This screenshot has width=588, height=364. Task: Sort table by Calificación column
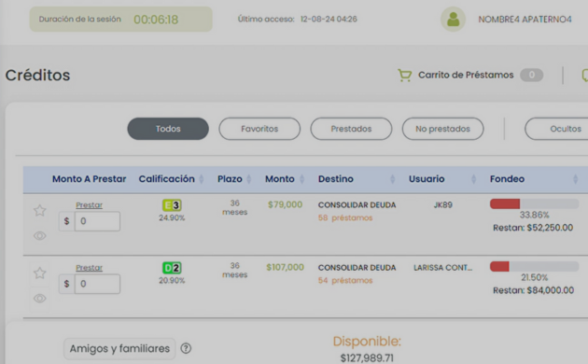[x=202, y=179]
